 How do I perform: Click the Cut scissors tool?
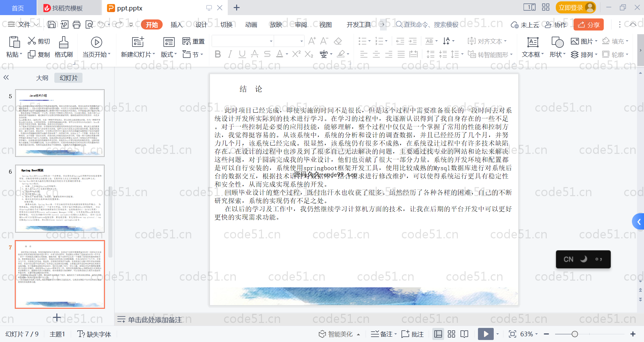(32, 41)
